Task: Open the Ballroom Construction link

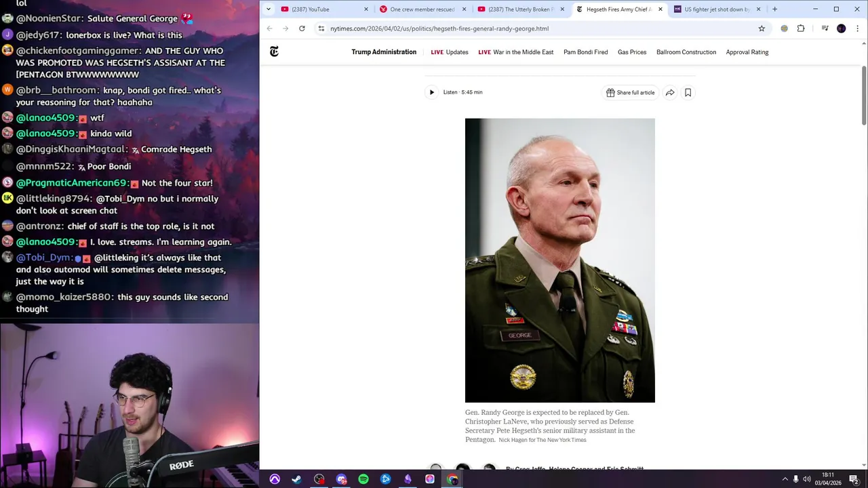Action: coord(686,52)
